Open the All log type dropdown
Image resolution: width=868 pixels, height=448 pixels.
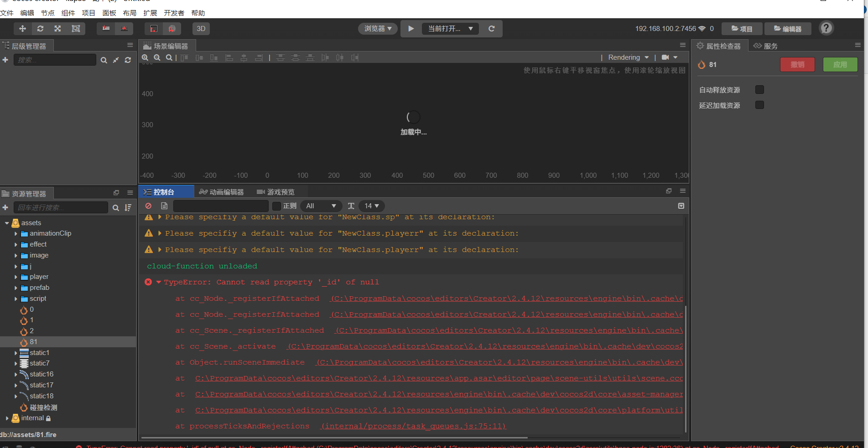[x=322, y=206]
